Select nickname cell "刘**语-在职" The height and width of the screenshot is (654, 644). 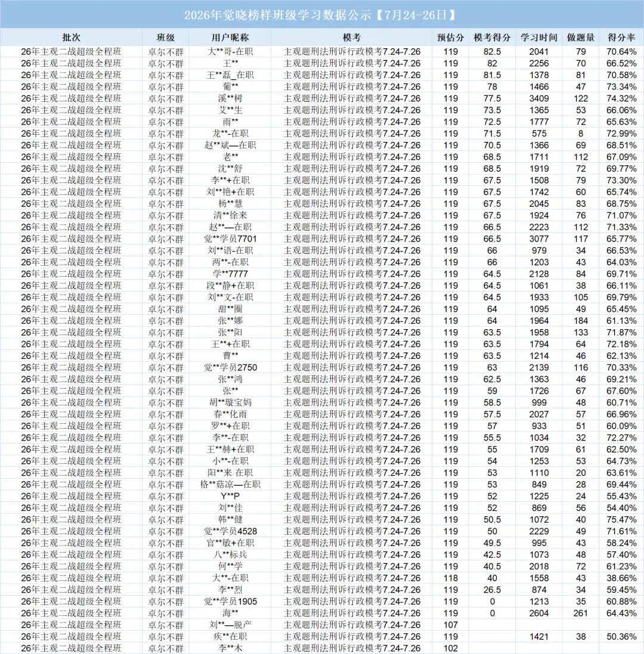(230, 250)
